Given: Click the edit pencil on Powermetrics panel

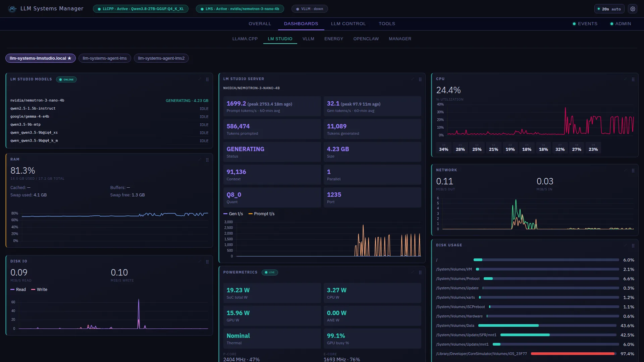Looking at the screenshot, I should [413, 272].
